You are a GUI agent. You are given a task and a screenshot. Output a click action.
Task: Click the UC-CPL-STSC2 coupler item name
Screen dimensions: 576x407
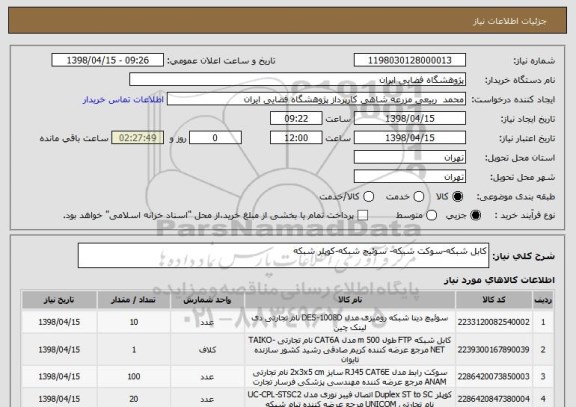[350, 399]
